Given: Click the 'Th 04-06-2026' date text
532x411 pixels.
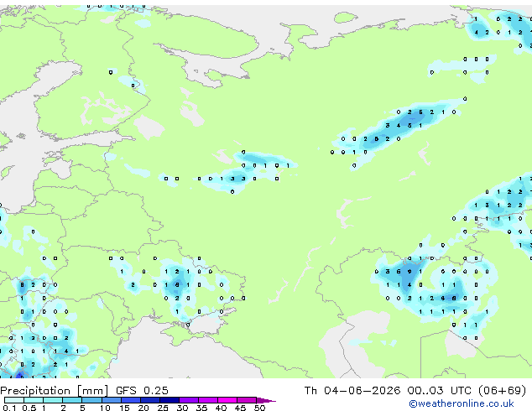Looking at the screenshot, I should coord(352,390).
